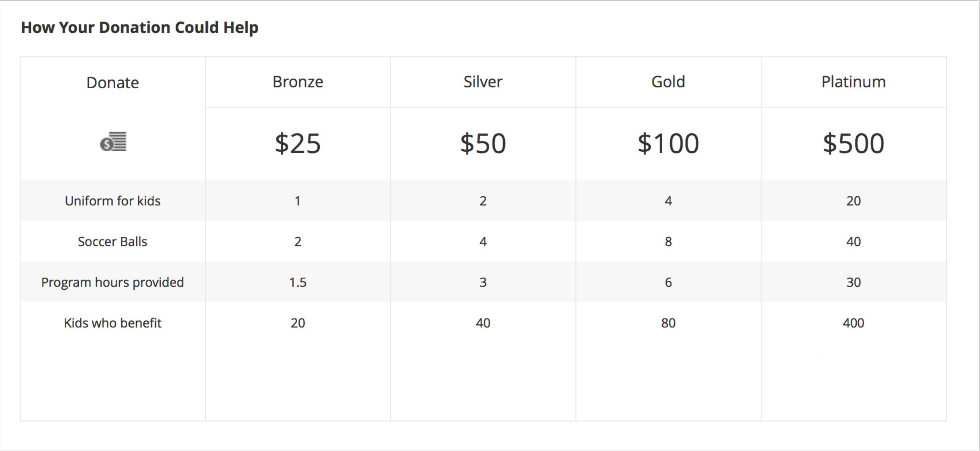Choose the $500 donation amount
This screenshot has height=451, width=980.
853,143
